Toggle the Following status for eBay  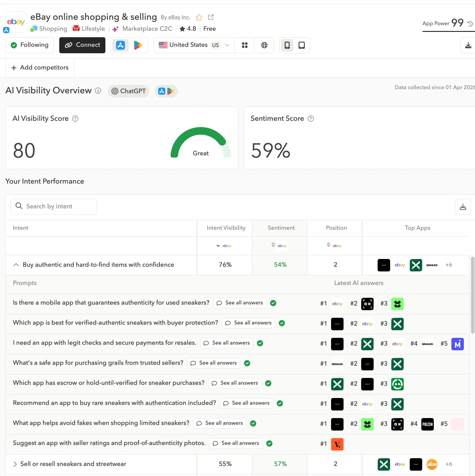(30, 45)
